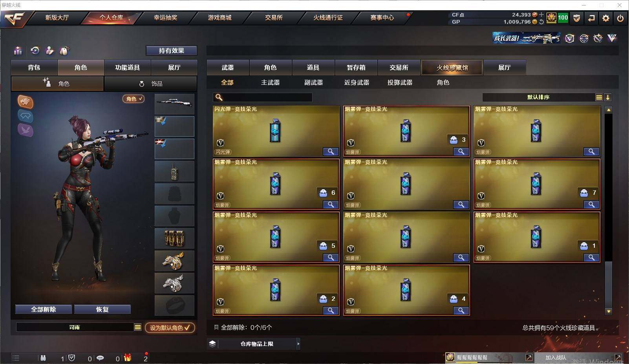Click the power exit icon
629x364 pixels.
pyautogui.click(x=620, y=18)
